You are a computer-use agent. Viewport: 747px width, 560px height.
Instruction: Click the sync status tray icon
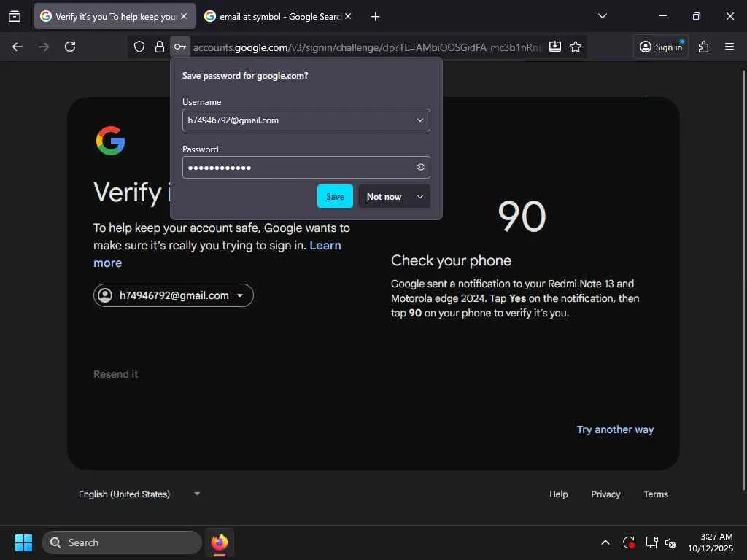pos(628,542)
